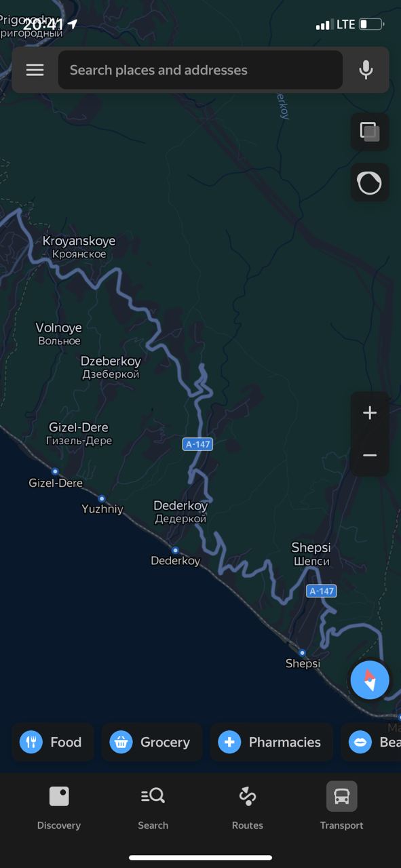Switch to the Transport tab
This screenshot has width=401, height=868.
[x=342, y=807]
